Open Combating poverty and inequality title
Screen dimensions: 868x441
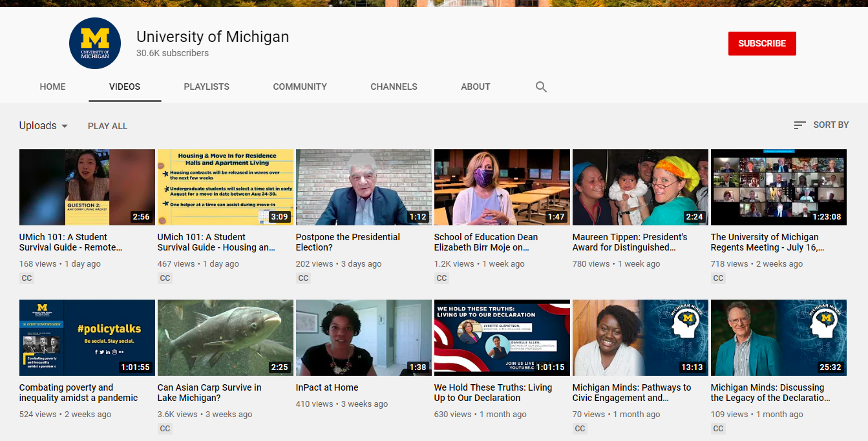(x=78, y=393)
